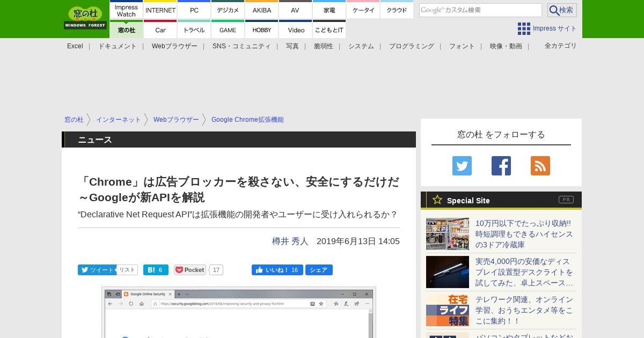
Task: Open the こどもとIT site tab
Action: (x=329, y=30)
